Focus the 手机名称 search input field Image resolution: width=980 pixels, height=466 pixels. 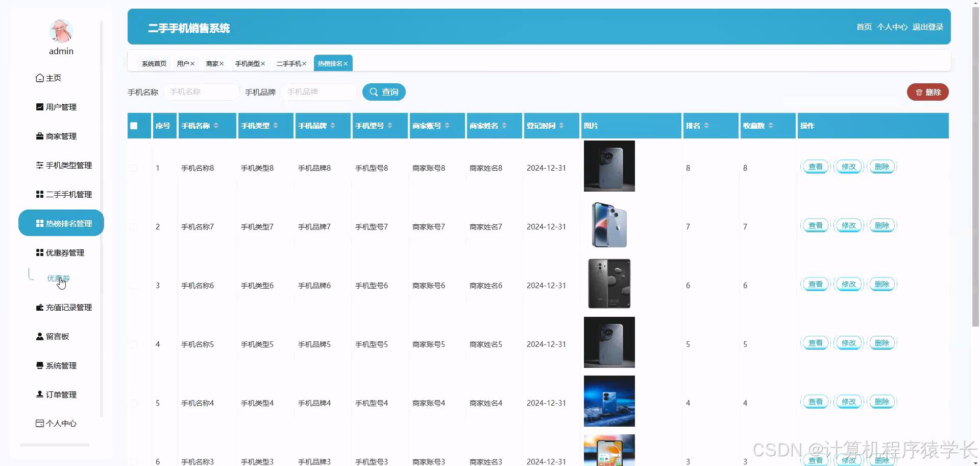pyautogui.click(x=202, y=92)
